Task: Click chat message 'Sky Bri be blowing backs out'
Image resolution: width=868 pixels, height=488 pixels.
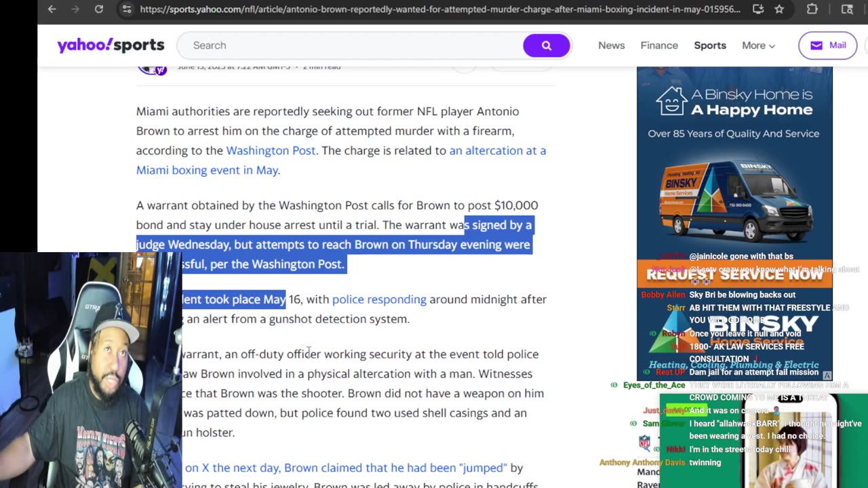Action: pos(742,295)
